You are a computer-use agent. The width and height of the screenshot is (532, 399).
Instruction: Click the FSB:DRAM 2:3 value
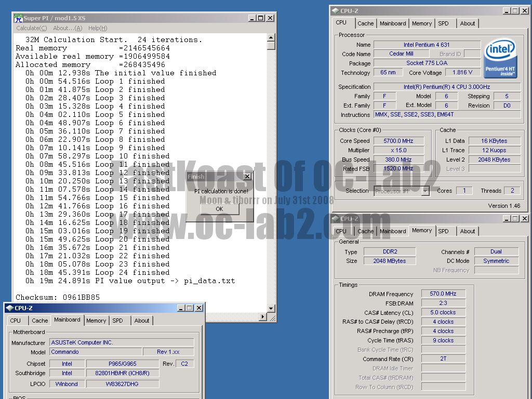point(443,303)
